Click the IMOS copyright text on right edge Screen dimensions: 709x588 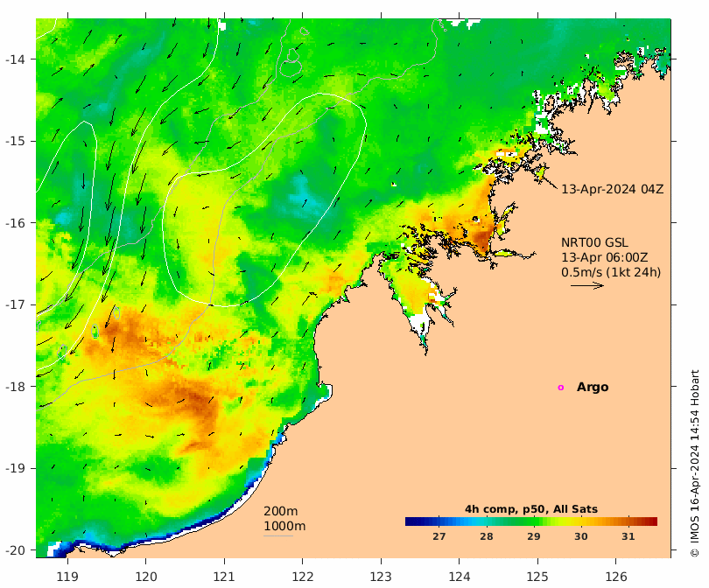[x=694, y=463]
